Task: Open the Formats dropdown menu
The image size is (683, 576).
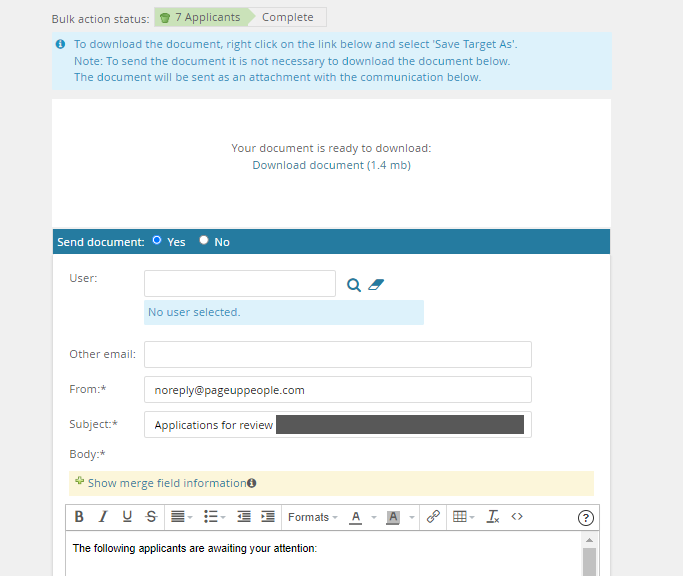Action: [x=313, y=517]
